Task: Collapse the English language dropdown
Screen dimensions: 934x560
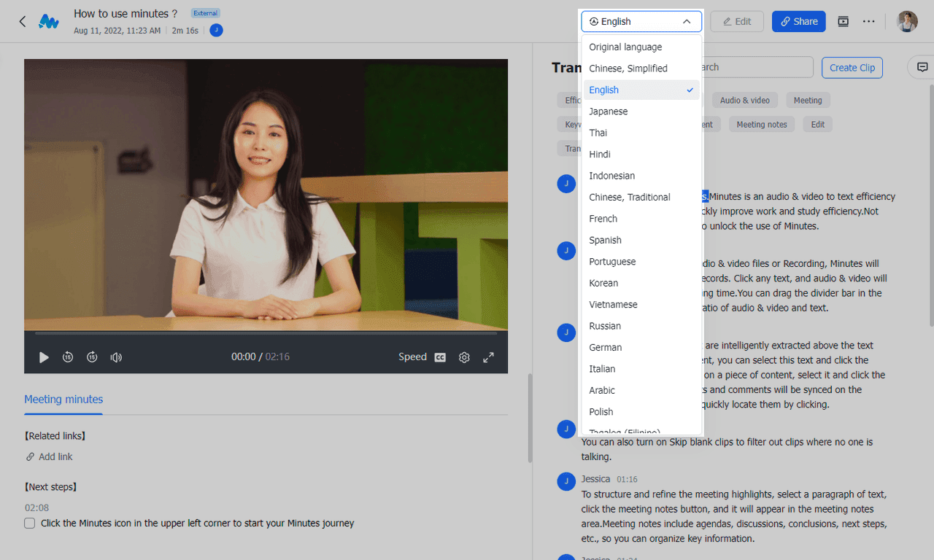Action: coord(641,22)
